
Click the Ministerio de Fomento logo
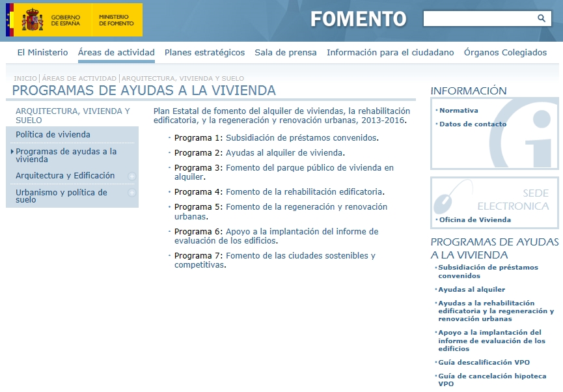click(117, 20)
